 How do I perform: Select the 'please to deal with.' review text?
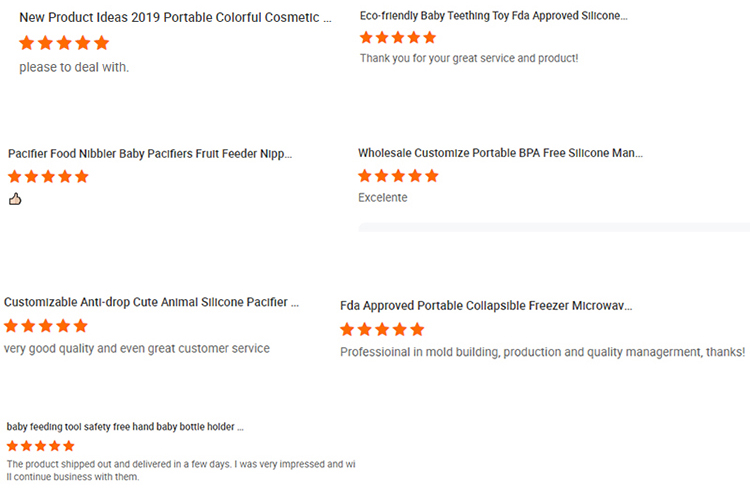[x=74, y=67]
